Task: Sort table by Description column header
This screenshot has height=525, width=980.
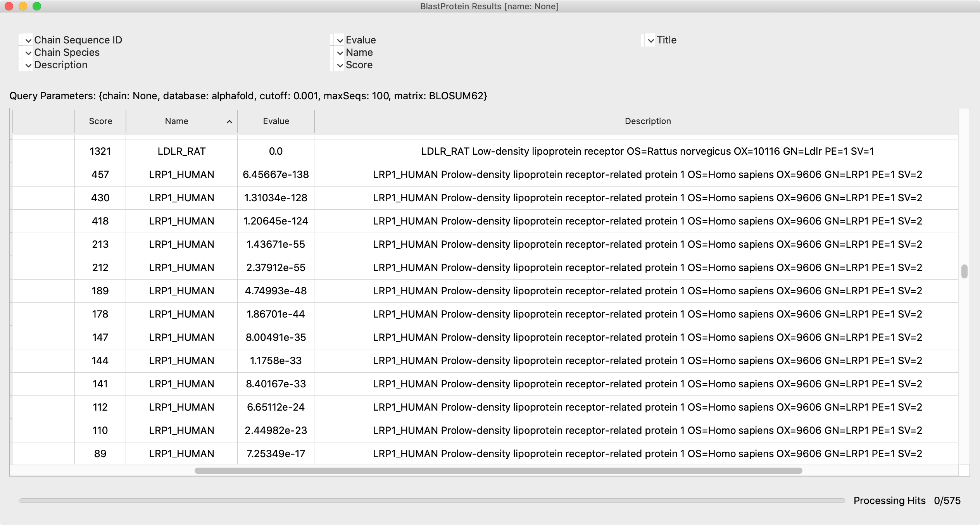Action: point(647,121)
